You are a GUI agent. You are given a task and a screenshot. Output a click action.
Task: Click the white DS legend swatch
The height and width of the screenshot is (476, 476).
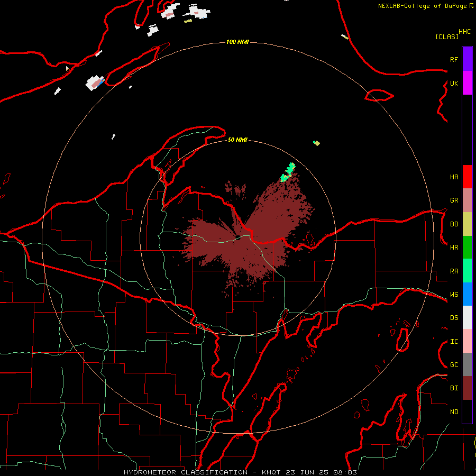point(467,317)
